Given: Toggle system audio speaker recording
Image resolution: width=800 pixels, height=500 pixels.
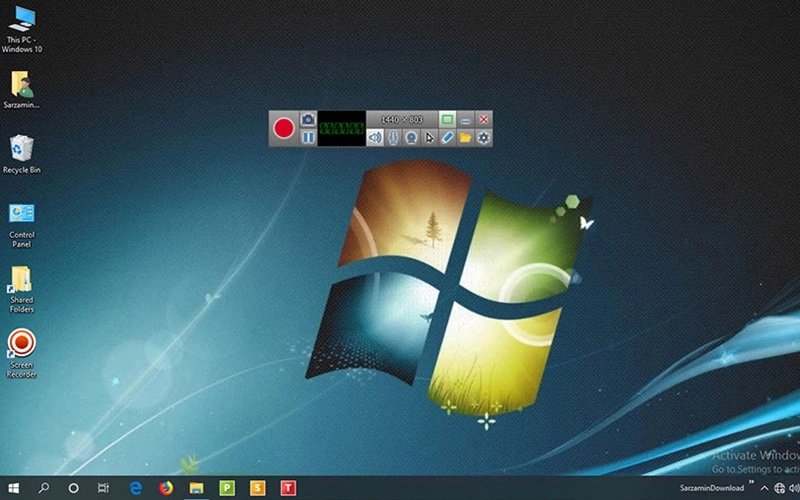Looking at the screenshot, I should pos(375,137).
